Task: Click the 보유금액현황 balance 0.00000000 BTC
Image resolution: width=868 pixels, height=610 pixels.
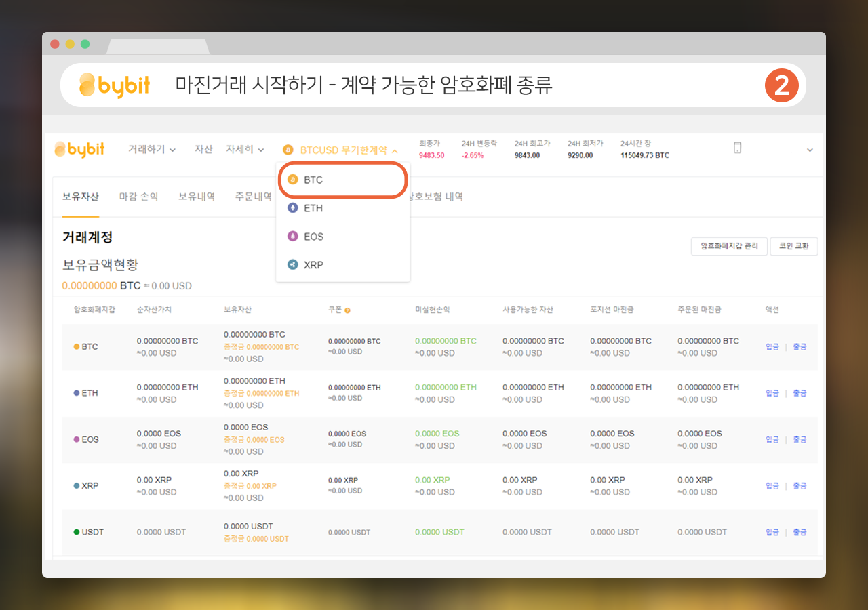Action: pyautogui.click(x=102, y=286)
